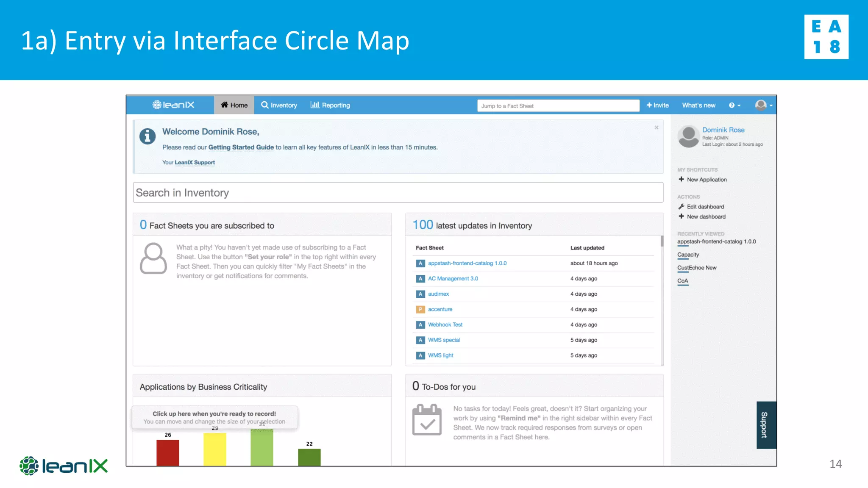Click the Last updated column header

coord(587,248)
